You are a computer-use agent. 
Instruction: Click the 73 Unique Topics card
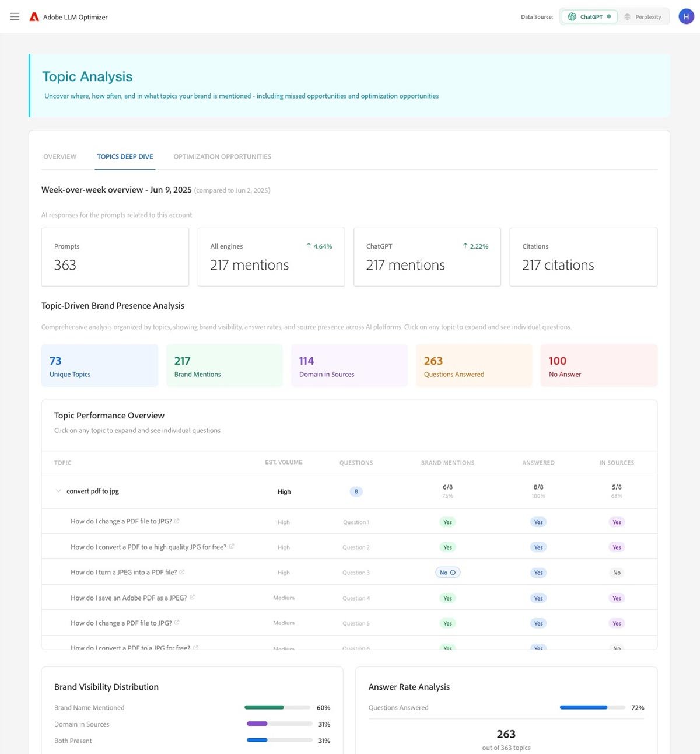coord(100,366)
